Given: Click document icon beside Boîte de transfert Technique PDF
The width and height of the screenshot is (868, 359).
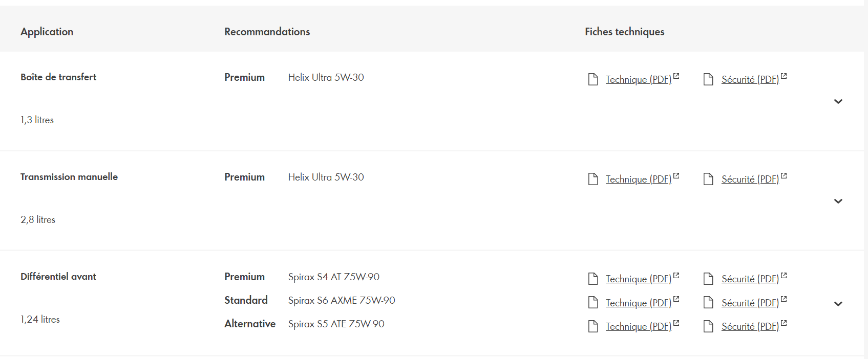Looking at the screenshot, I should click(593, 79).
